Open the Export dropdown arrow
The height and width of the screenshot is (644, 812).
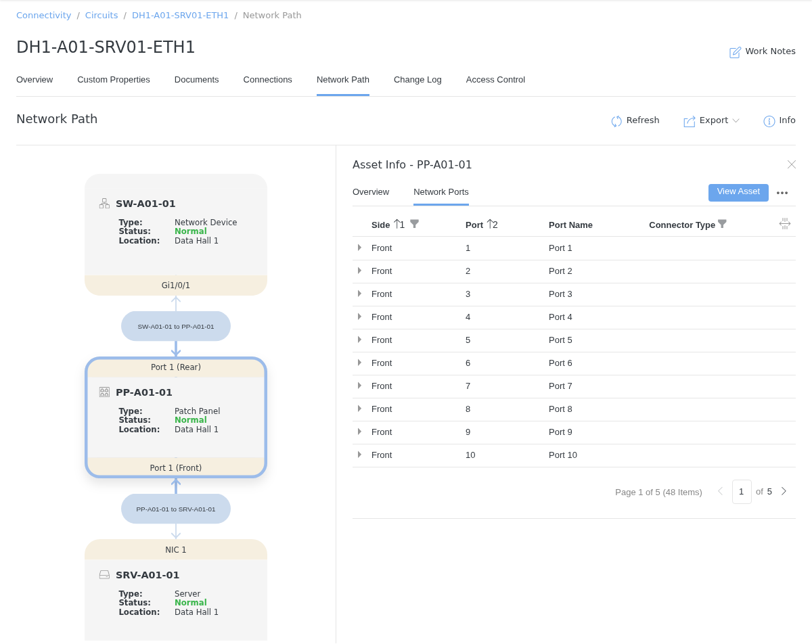click(x=736, y=121)
